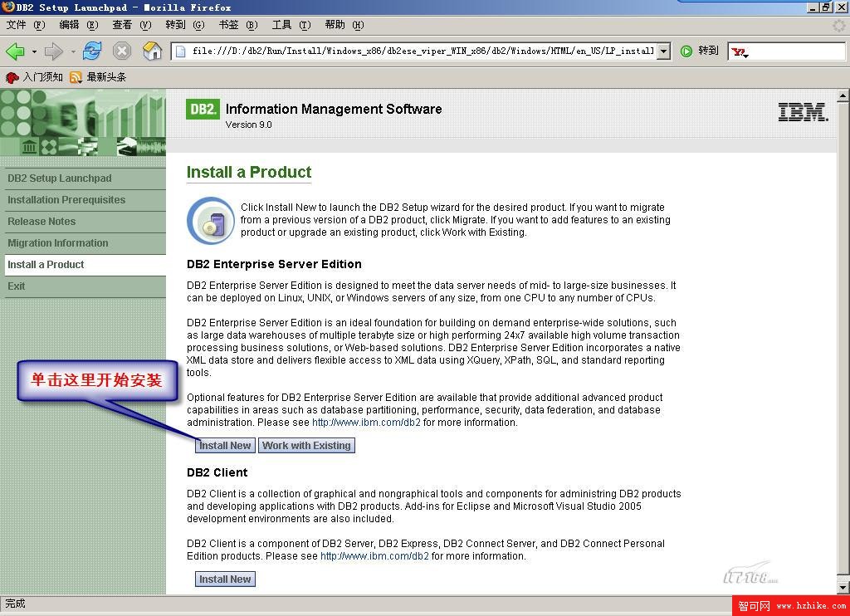Click the 'DB2 Client' section heading

[217, 472]
